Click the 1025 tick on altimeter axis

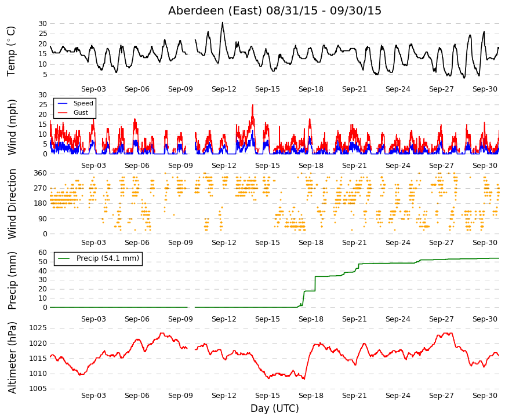point(38,328)
